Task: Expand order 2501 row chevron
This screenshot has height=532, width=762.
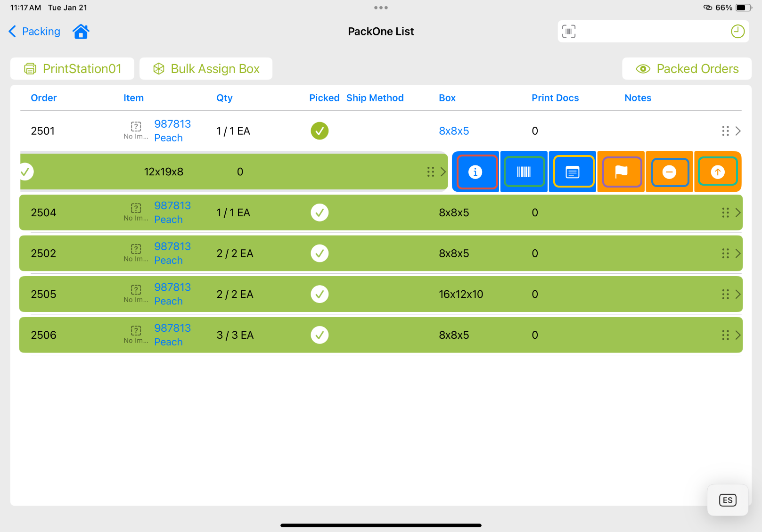Action: 738,131
